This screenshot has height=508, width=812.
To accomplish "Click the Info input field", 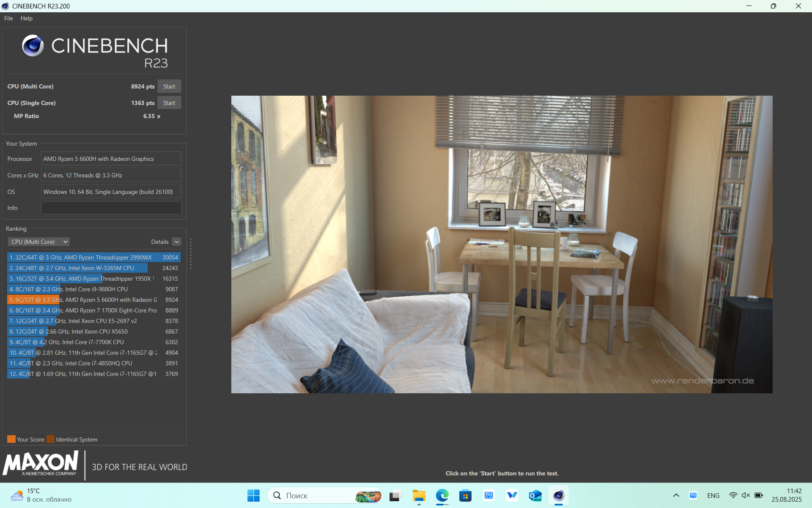I will point(111,208).
